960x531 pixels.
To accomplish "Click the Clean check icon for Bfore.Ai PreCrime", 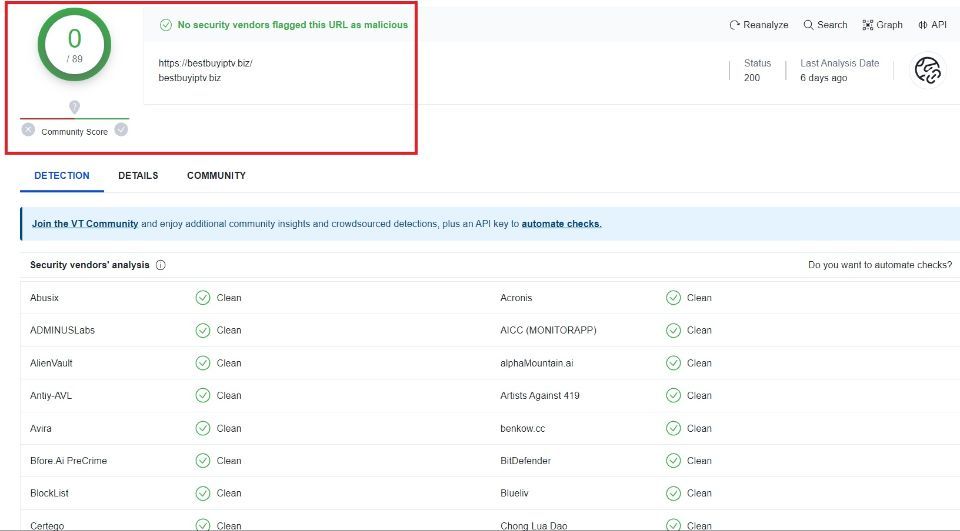I will pyautogui.click(x=203, y=461).
